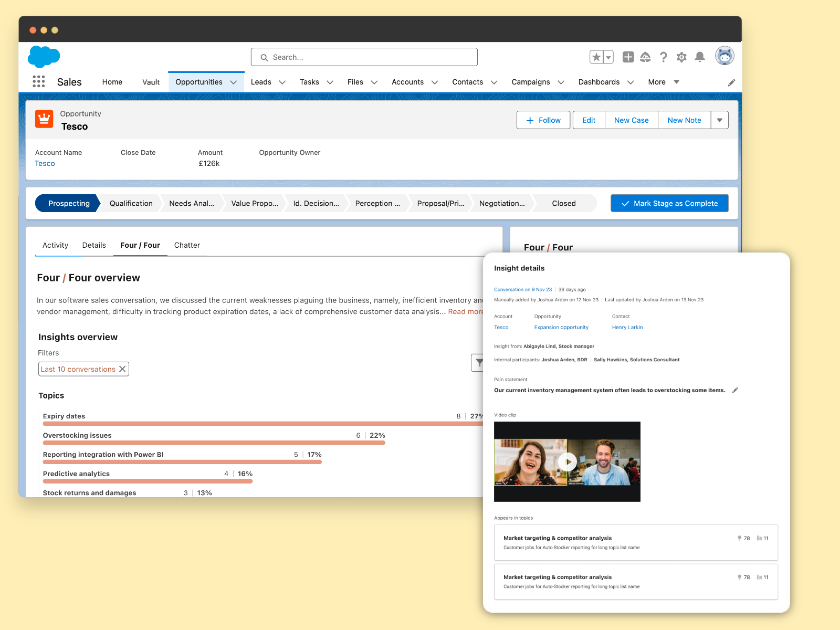840x630 pixels.
Task: Switch to the Four / Four tab
Action: pos(140,245)
